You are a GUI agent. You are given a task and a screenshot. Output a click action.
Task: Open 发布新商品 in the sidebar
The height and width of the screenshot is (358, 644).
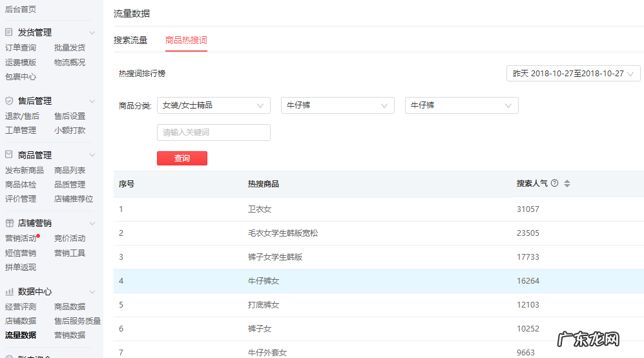(25, 170)
